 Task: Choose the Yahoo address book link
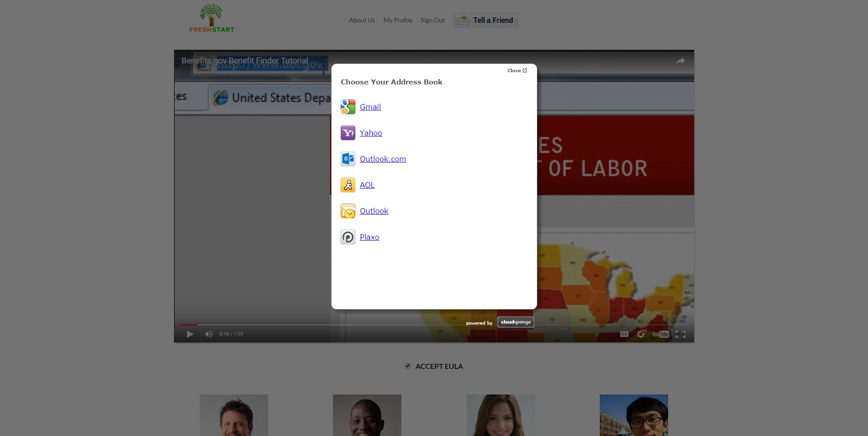pos(371,133)
